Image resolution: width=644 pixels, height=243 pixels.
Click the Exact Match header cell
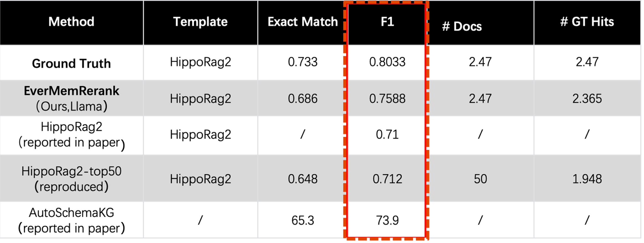pos(302,22)
